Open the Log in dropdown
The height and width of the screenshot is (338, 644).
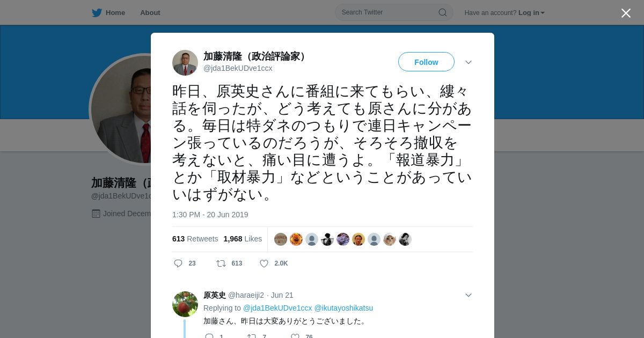coord(531,13)
